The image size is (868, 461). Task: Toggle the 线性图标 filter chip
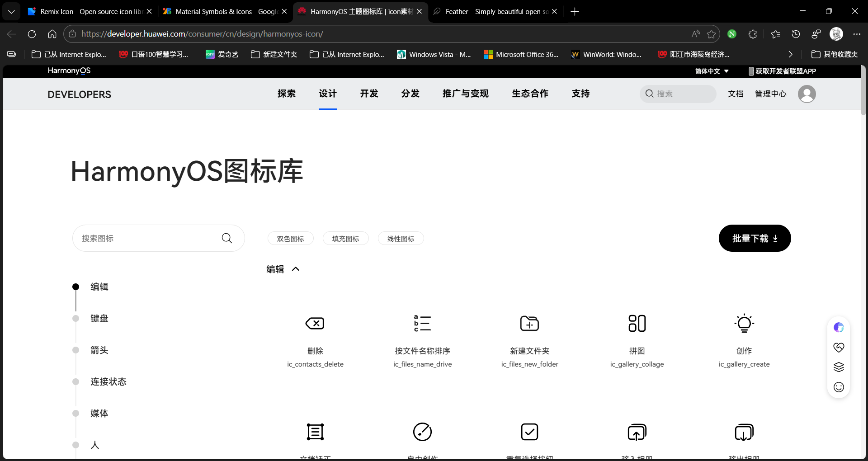(x=401, y=239)
